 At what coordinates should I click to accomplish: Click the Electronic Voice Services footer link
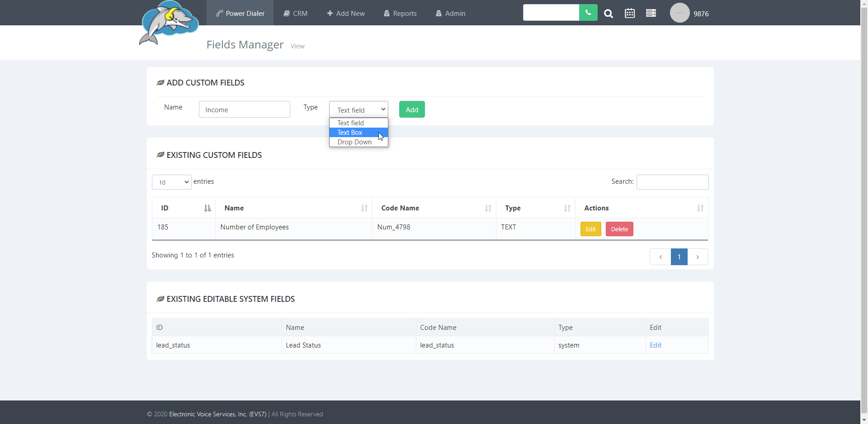point(217,414)
